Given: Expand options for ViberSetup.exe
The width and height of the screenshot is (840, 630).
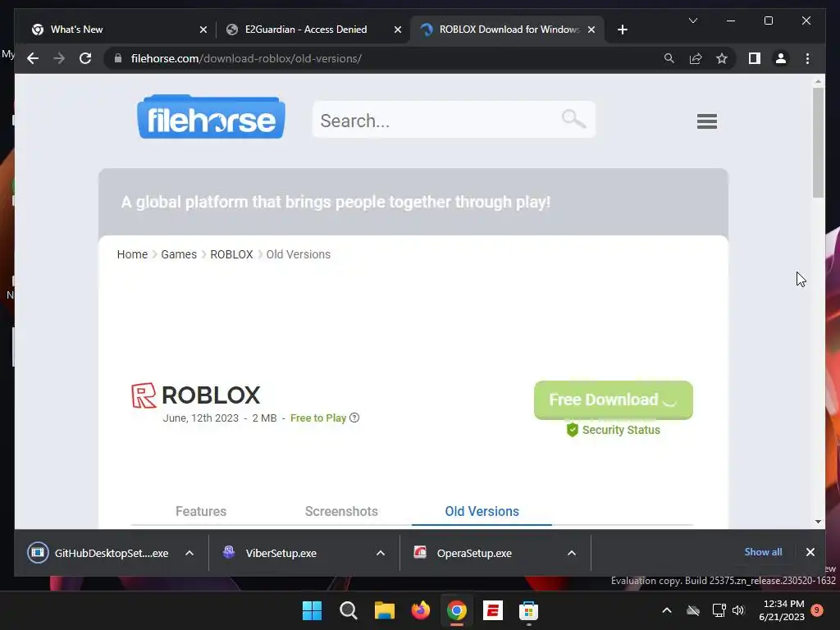Looking at the screenshot, I should 381,553.
